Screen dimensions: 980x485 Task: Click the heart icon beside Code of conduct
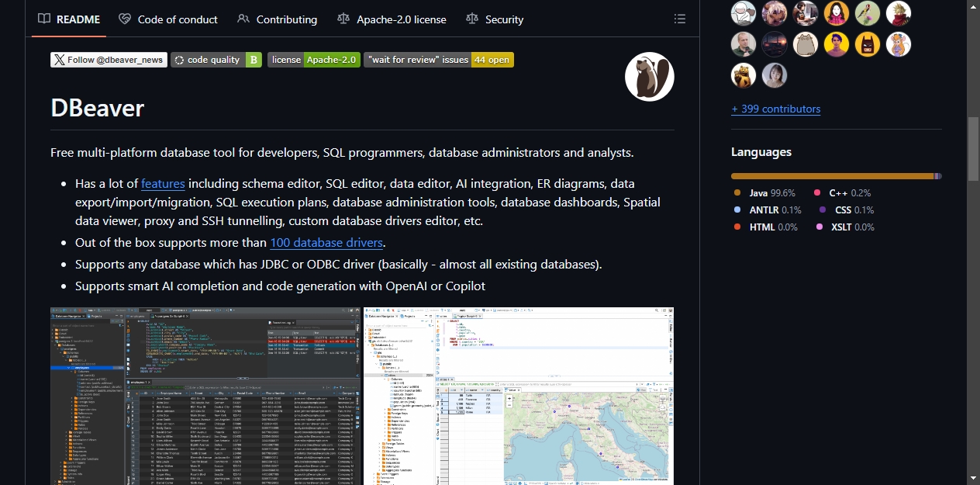coord(125,19)
